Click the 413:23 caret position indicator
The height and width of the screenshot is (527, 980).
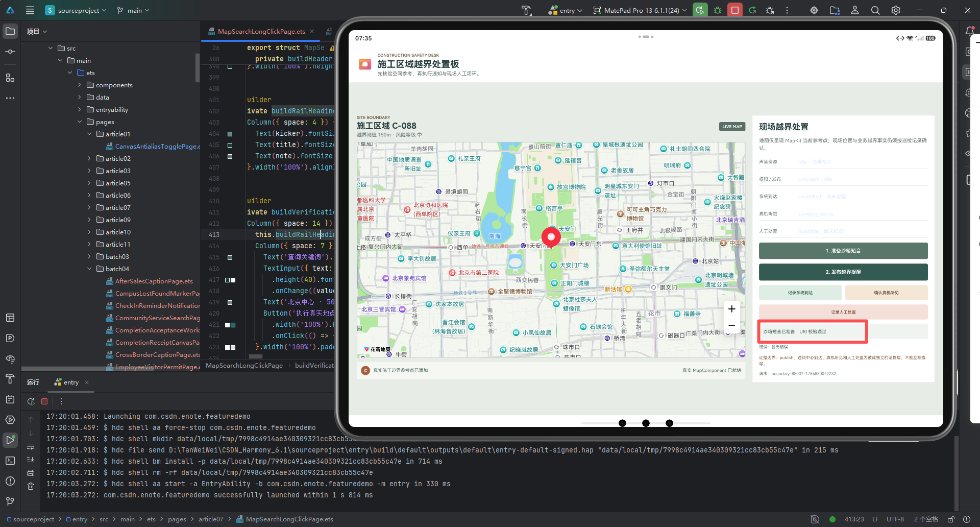854,519
